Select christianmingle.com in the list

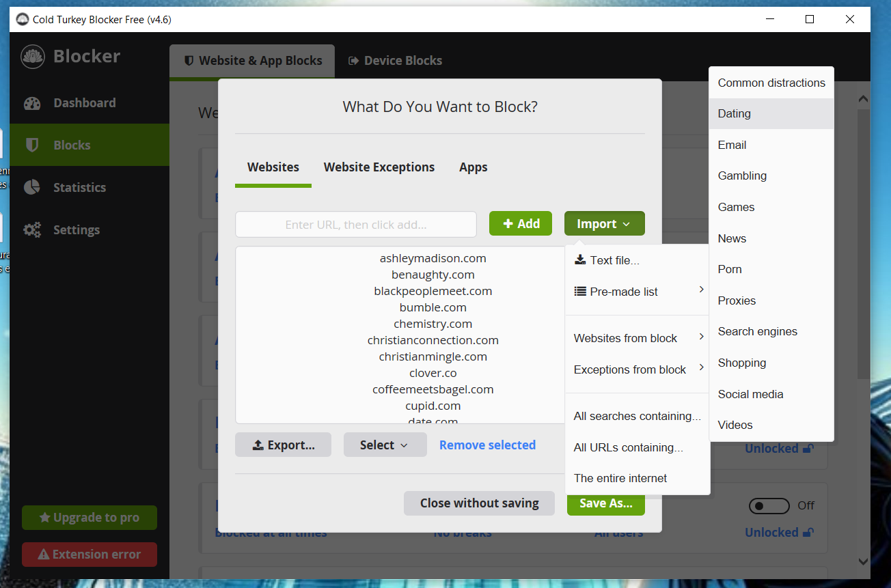tap(433, 356)
